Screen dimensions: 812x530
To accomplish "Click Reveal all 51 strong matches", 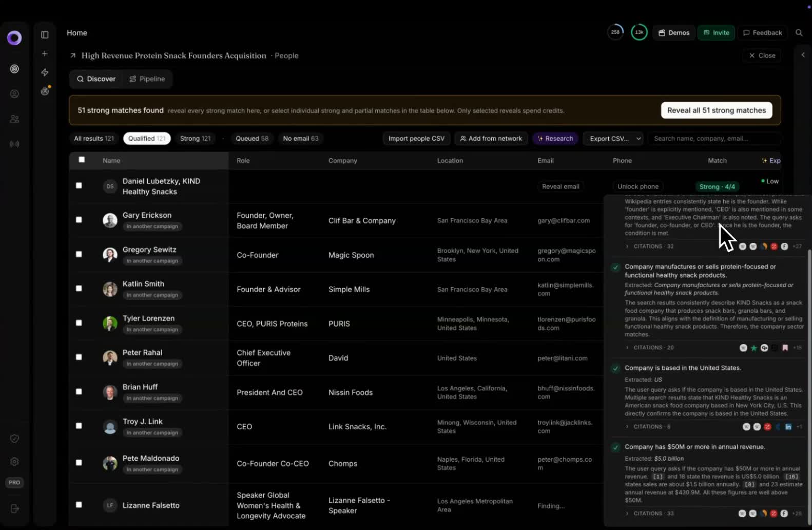I will (717, 110).
